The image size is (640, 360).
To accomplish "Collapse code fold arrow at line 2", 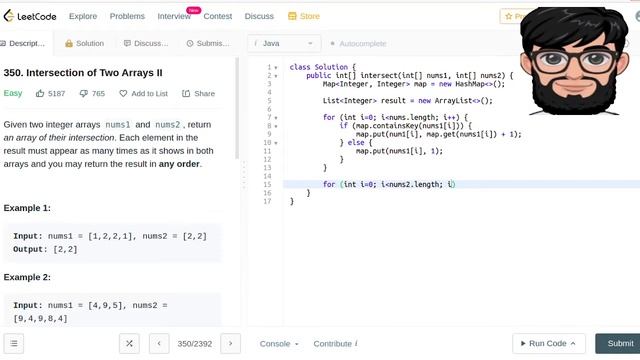I will tap(276, 76).
